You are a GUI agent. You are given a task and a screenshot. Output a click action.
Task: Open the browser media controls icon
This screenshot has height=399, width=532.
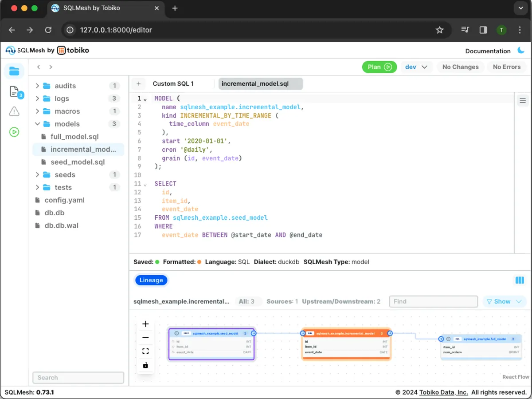[465, 30]
